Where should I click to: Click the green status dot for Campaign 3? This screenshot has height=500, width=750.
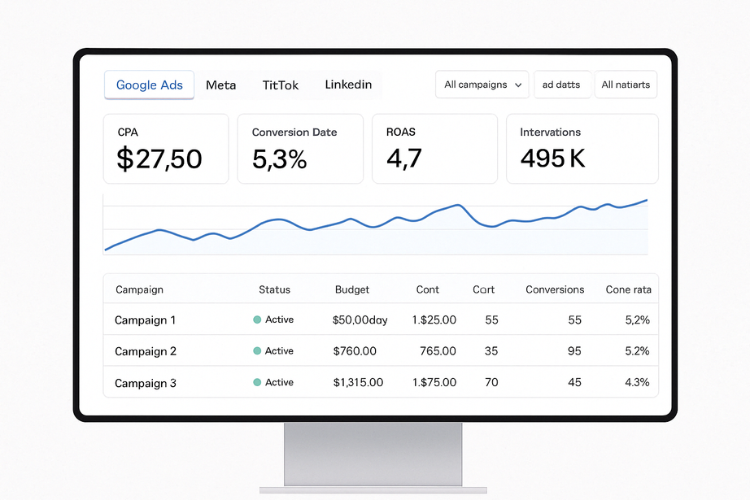[257, 382]
